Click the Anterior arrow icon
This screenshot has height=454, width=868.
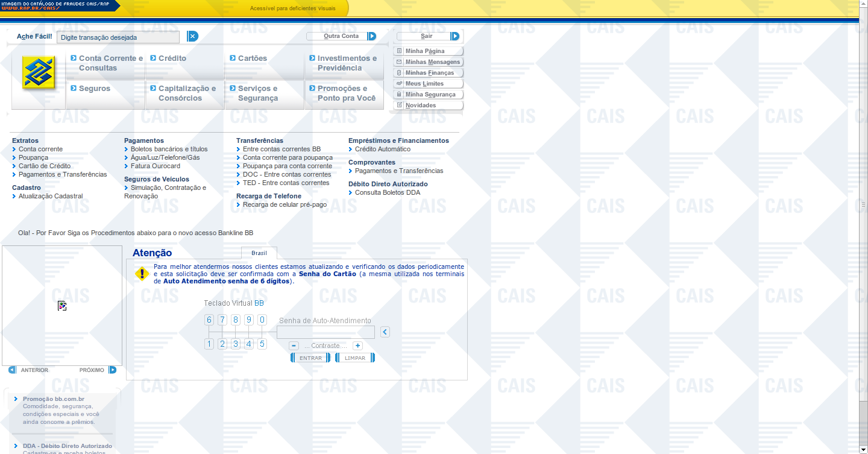pyautogui.click(x=12, y=370)
